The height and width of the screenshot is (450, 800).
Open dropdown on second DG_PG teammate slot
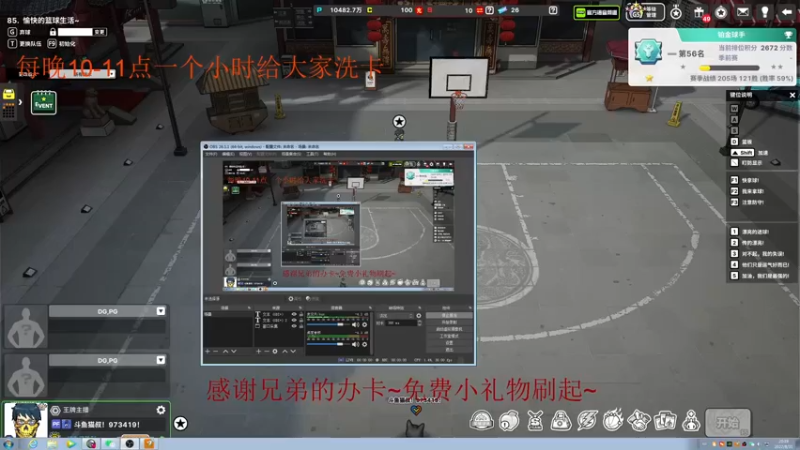[x=160, y=360]
